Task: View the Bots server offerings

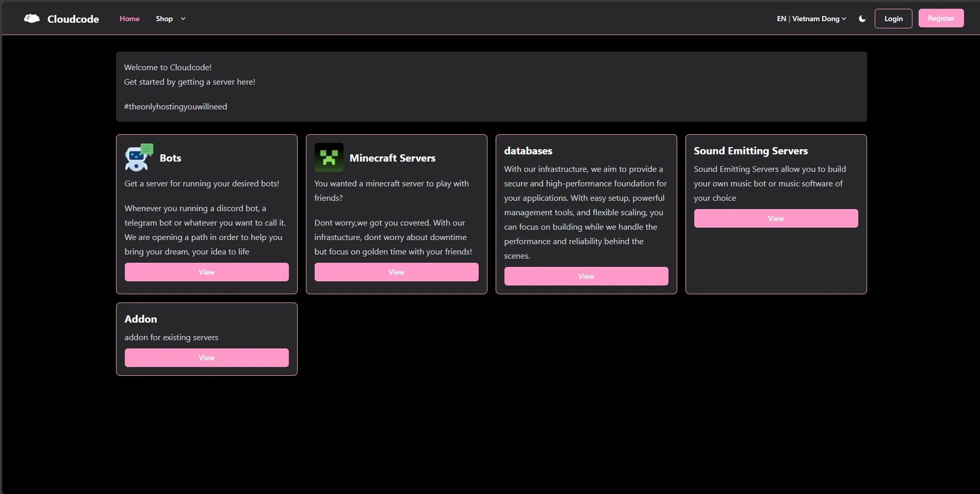Action: coord(206,272)
